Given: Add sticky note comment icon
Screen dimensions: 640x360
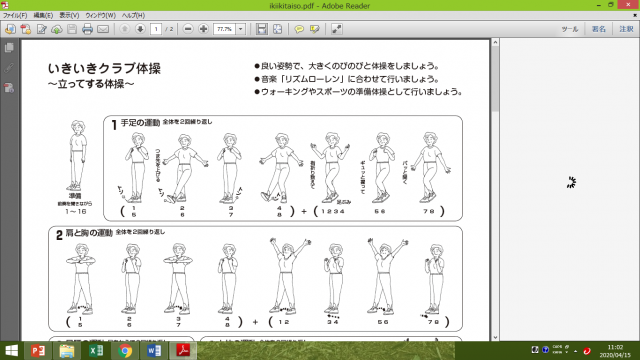Looking at the screenshot, I should coord(299,29).
